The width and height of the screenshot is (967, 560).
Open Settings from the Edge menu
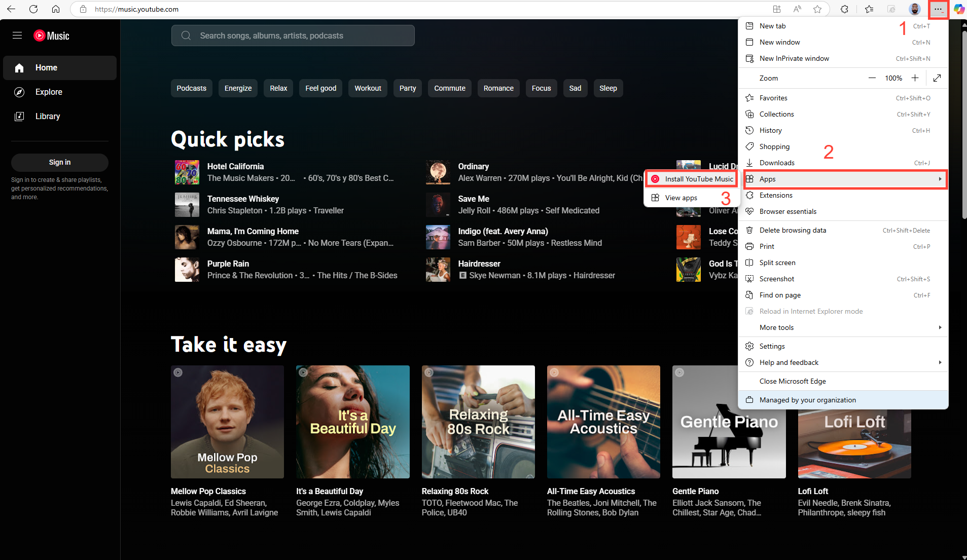(x=772, y=346)
